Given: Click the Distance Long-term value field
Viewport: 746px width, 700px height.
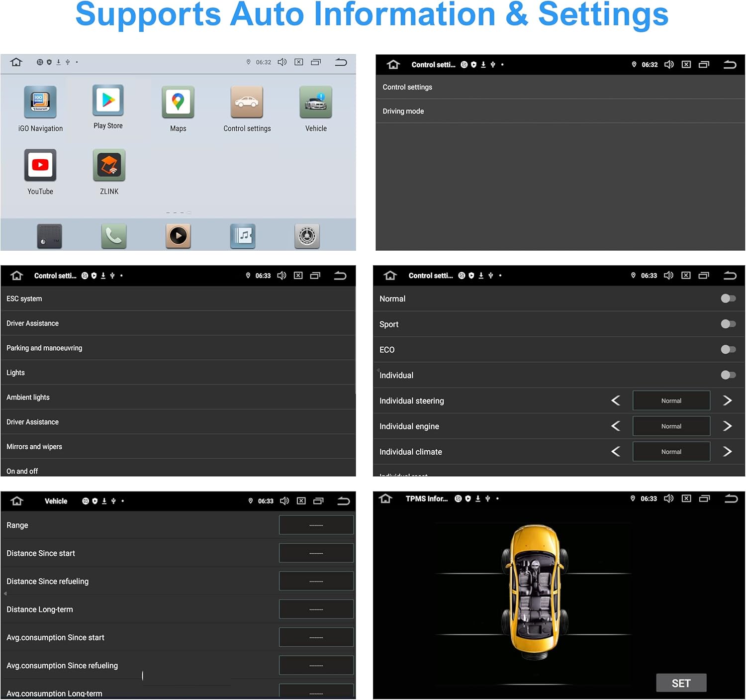Looking at the screenshot, I should (x=316, y=609).
